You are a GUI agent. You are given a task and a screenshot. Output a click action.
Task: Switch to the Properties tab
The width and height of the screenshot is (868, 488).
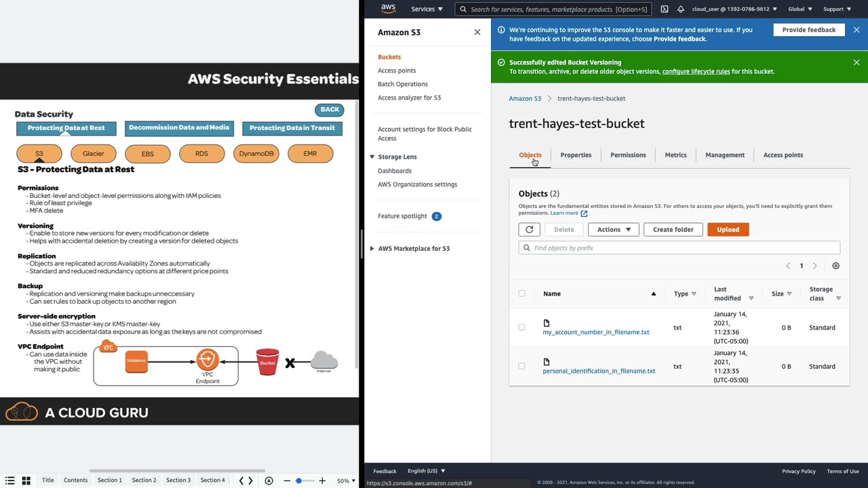pyautogui.click(x=576, y=155)
